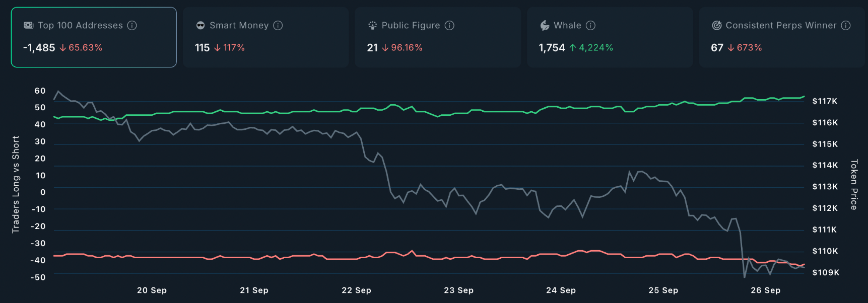The height and width of the screenshot is (303, 868).
Task: Open info icon next to Whale
Action: pyautogui.click(x=591, y=25)
